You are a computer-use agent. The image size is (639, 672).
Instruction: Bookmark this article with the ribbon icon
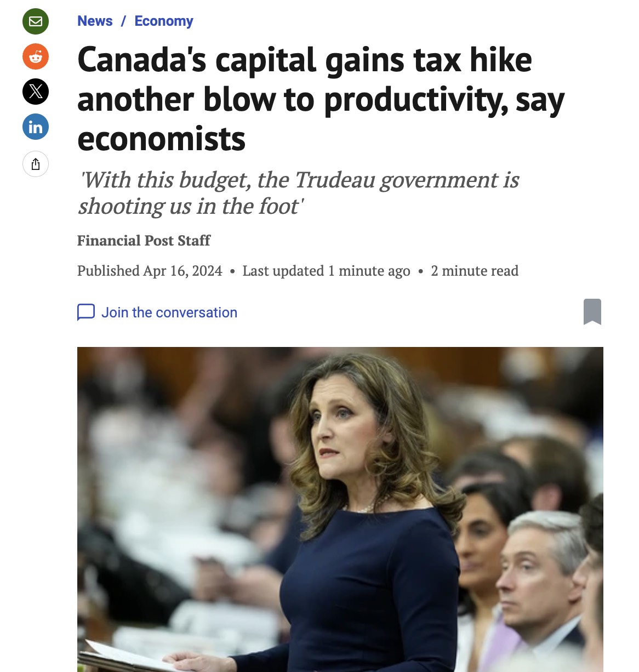(x=592, y=312)
